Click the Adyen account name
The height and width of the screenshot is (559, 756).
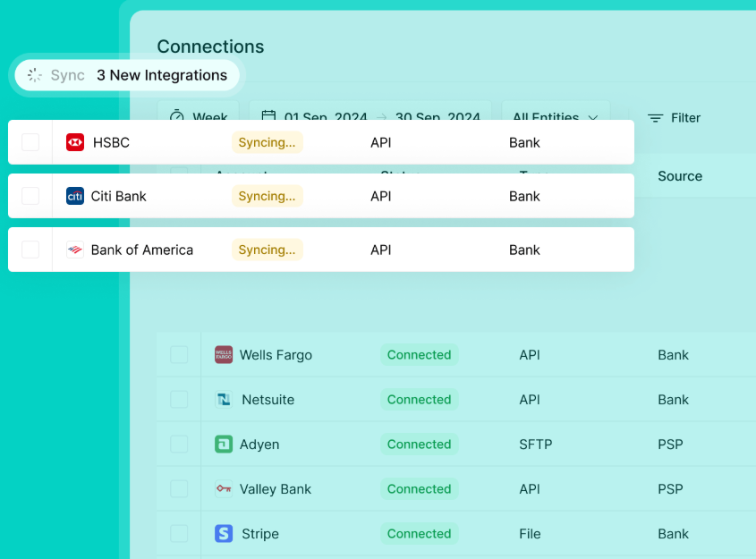(x=259, y=445)
